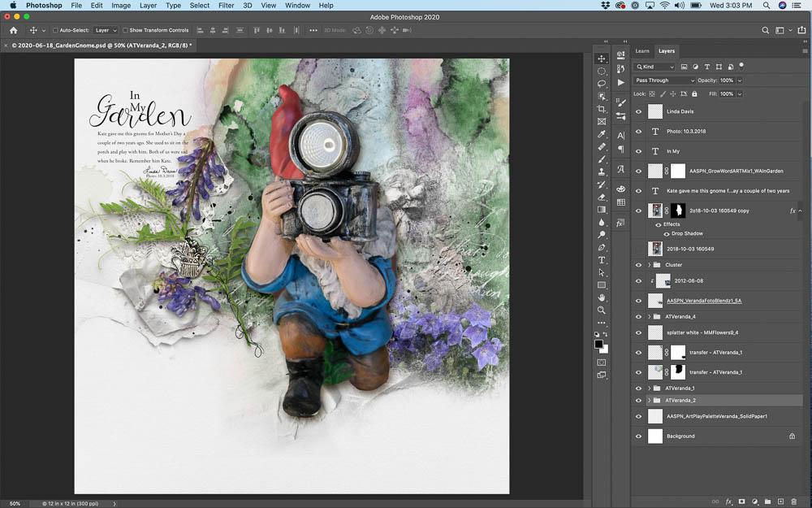812x508 pixels.
Task: Select the Path Selection tool
Action: [601, 272]
